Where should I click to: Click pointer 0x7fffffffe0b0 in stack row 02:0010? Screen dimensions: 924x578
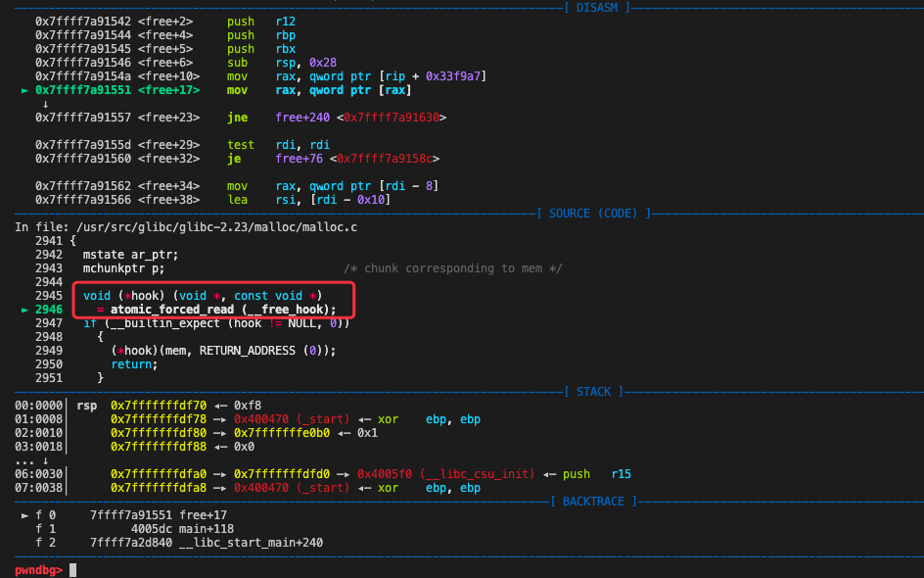282,433
